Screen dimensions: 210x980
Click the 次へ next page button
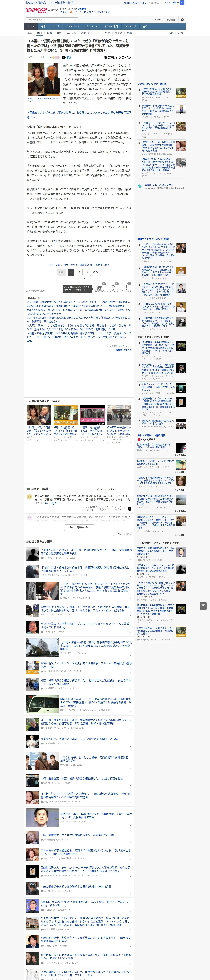[x=96, y=272]
